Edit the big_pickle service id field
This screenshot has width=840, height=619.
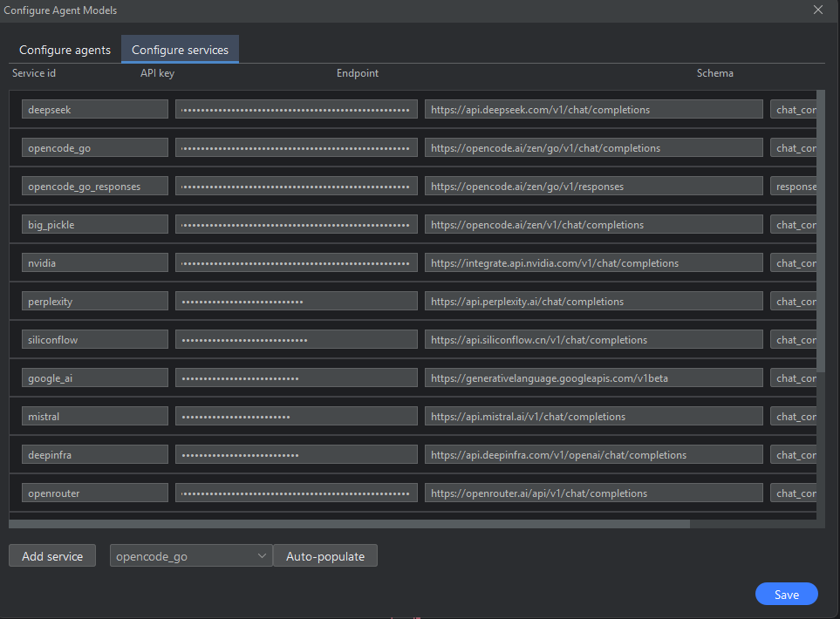[95, 224]
